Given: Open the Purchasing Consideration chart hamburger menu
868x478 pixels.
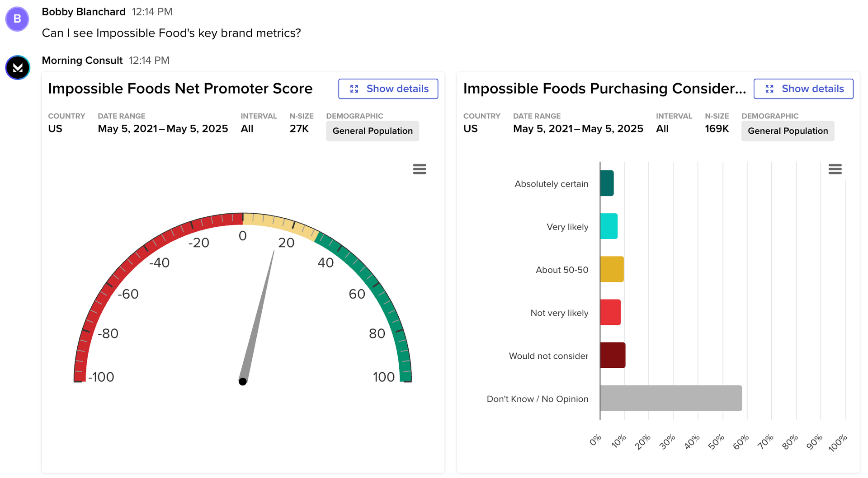Looking at the screenshot, I should 835,169.
